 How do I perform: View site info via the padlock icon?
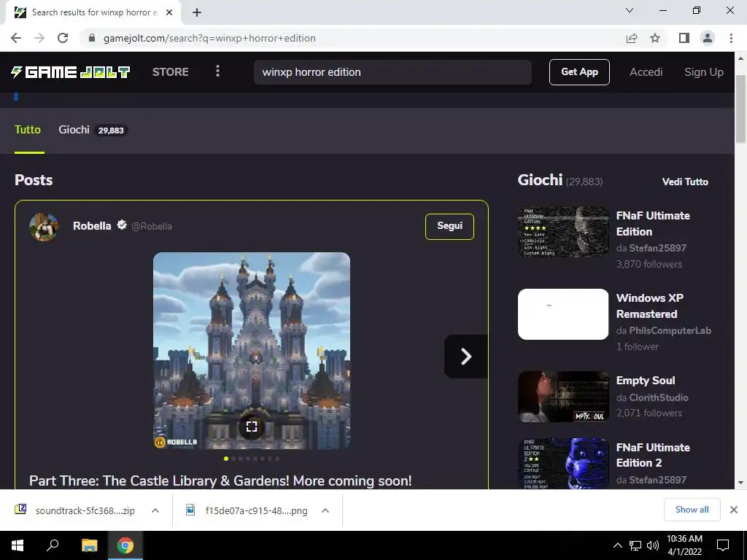[92, 38]
